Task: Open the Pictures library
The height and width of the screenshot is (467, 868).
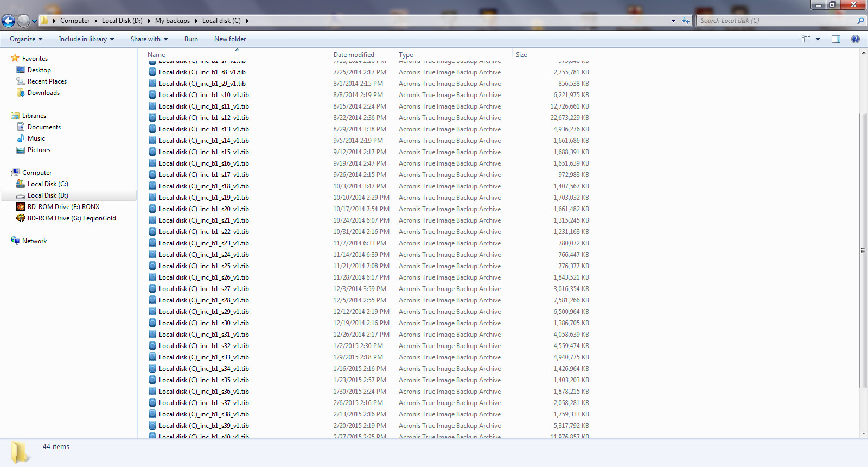Action: [x=39, y=150]
